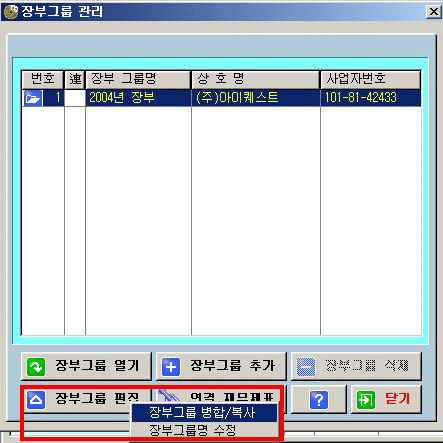The height and width of the screenshot is (443, 443).
Task: Click the network icon on the partially hidden button
Action: pos(169,396)
